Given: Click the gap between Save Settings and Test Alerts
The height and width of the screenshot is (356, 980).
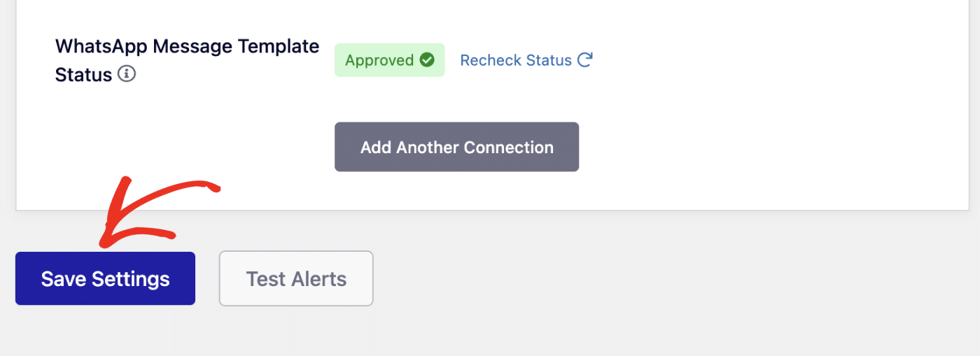Looking at the screenshot, I should [x=207, y=278].
